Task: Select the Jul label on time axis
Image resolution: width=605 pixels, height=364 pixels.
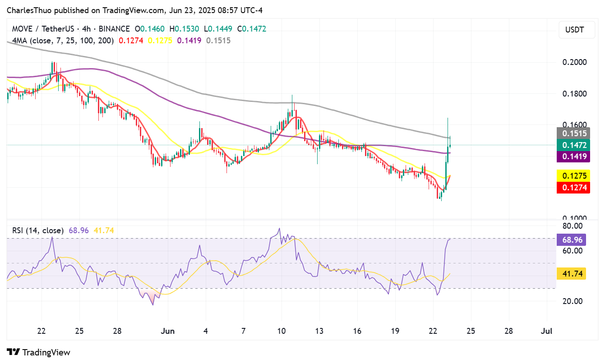Action: [547, 332]
